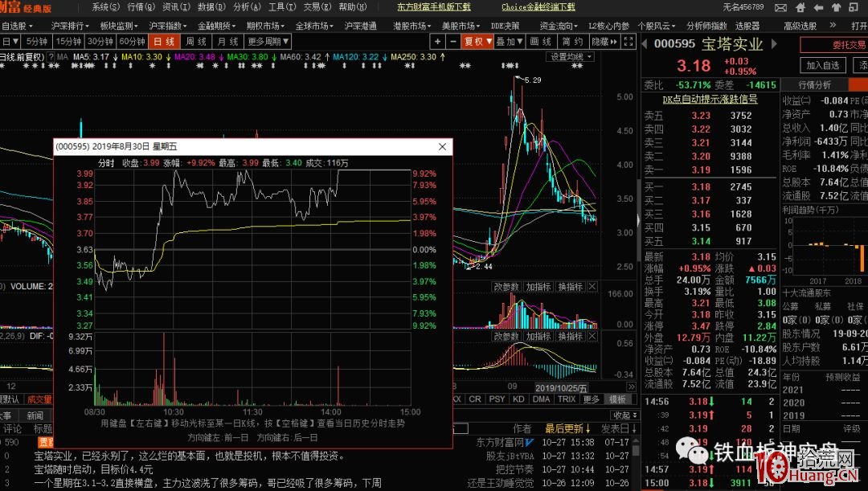Viewport: 868px width, 491px height.
Task: Toggle 简约 simple view
Action: (572, 42)
